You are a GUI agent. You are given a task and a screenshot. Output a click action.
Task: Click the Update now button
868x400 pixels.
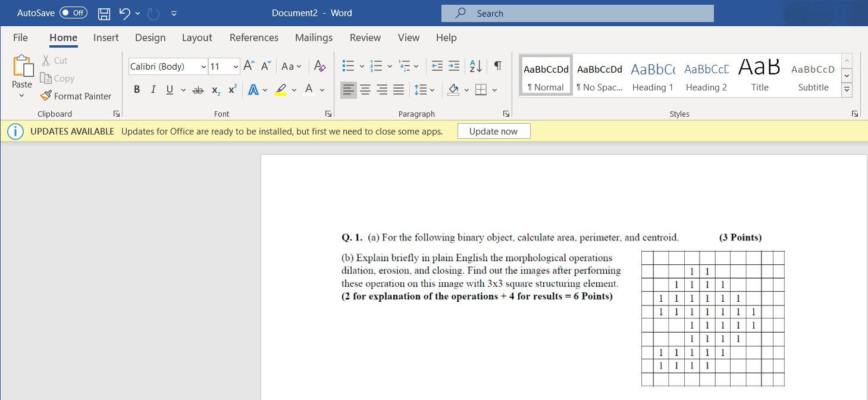pyautogui.click(x=494, y=132)
